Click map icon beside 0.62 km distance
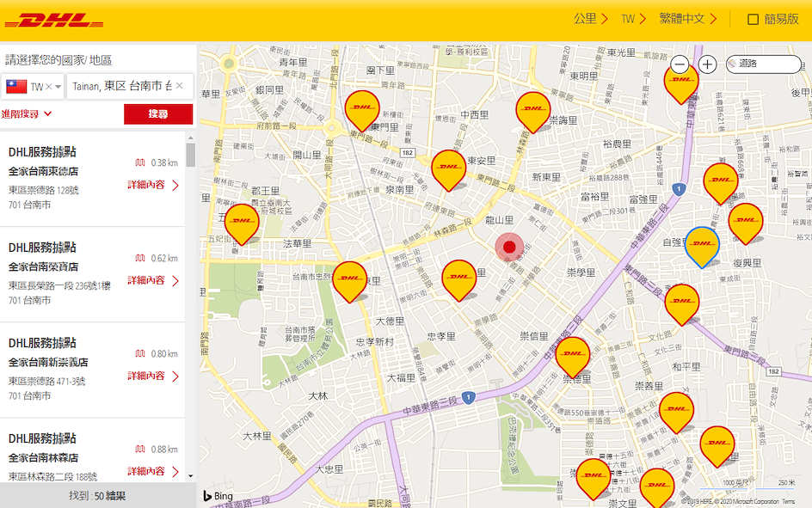This screenshot has height=508, width=812. point(140,258)
